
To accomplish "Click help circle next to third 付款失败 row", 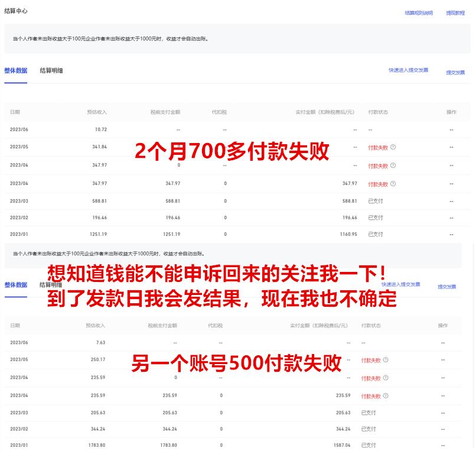I will (393, 183).
